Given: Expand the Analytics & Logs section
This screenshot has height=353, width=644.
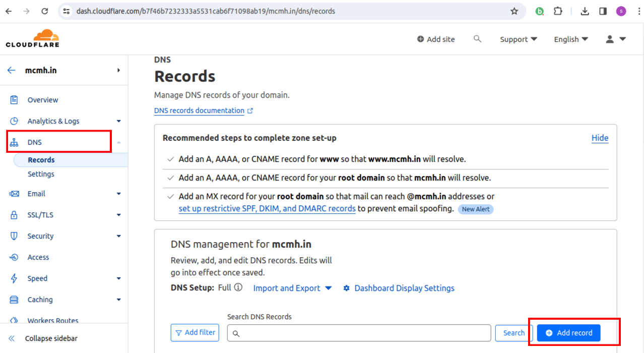Looking at the screenshot, I should [118, 121].
